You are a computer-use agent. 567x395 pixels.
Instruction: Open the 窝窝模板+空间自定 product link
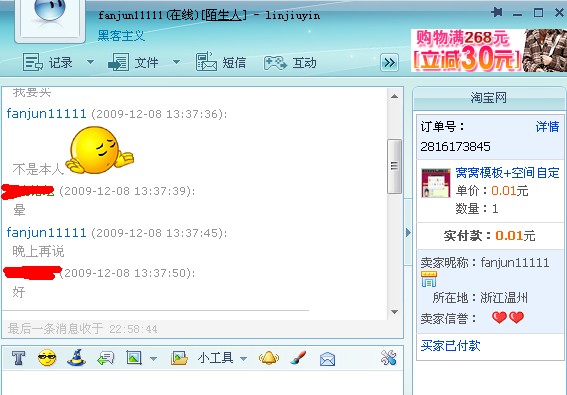tap(507, 173)
